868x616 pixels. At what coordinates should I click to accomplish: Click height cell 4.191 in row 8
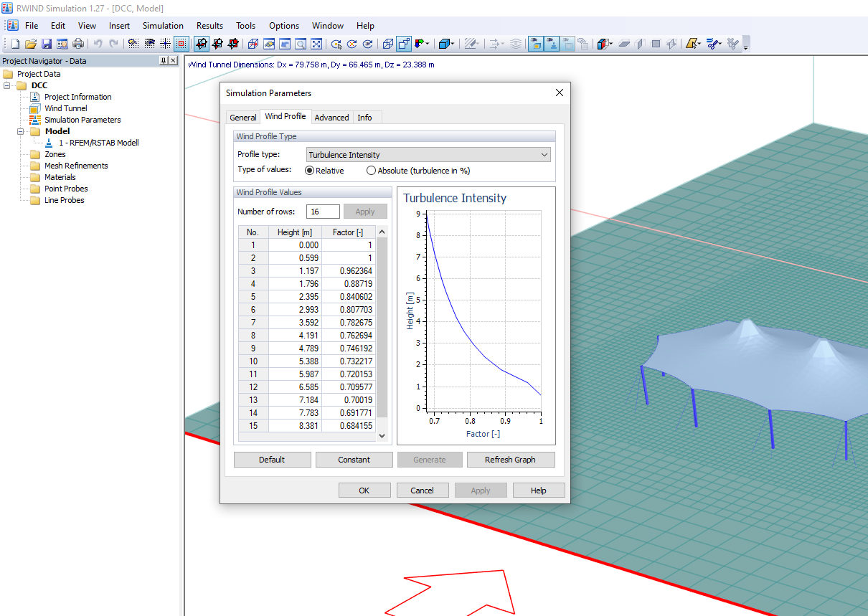[296, 336]
